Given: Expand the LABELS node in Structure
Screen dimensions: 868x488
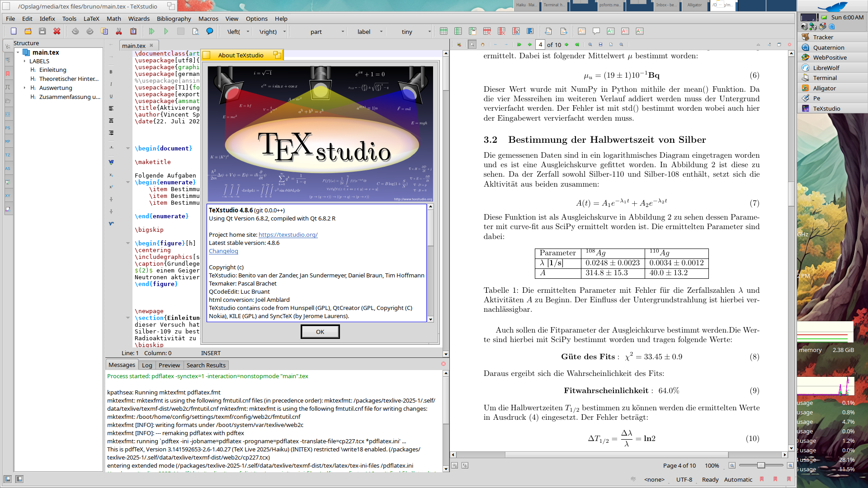Looking at the screenshot, I should pyautogui.click(x=24, y=61).
